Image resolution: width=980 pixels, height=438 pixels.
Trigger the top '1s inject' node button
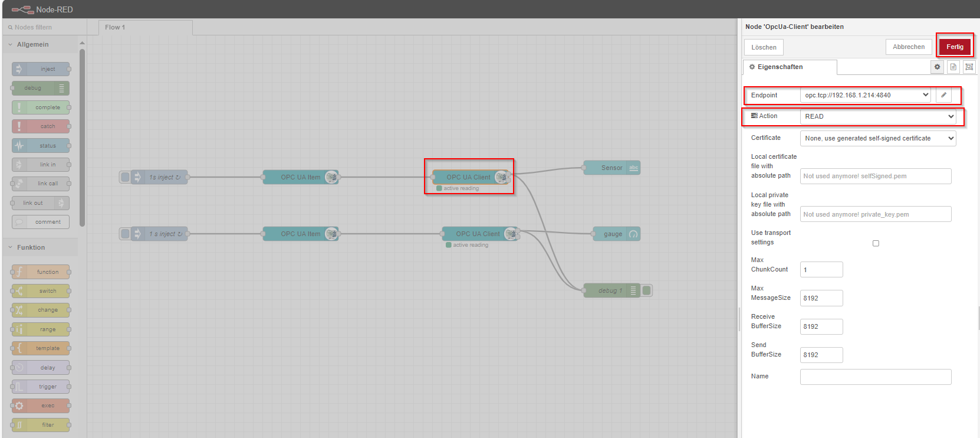point(125,177)
